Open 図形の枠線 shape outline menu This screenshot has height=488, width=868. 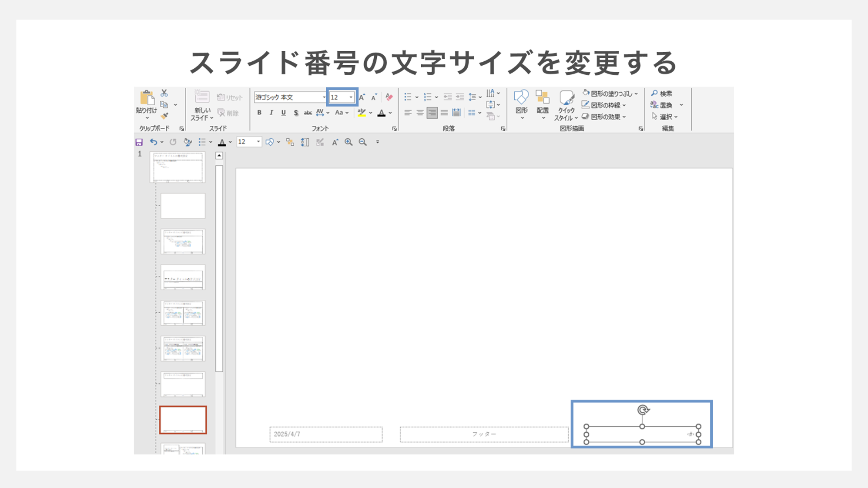point(604,105)
